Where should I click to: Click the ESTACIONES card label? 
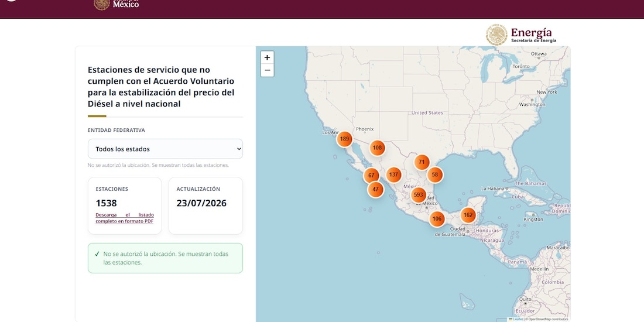(x=112, y=189)
